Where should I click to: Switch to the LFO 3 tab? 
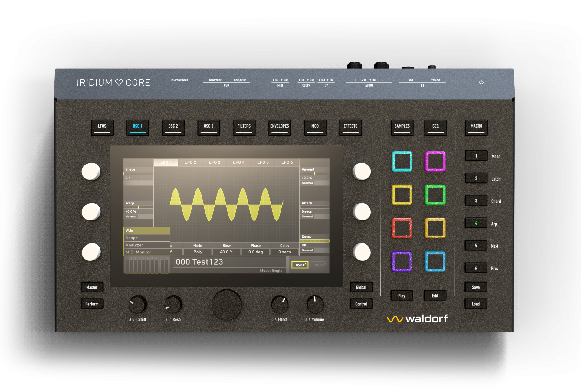[215, 162]
